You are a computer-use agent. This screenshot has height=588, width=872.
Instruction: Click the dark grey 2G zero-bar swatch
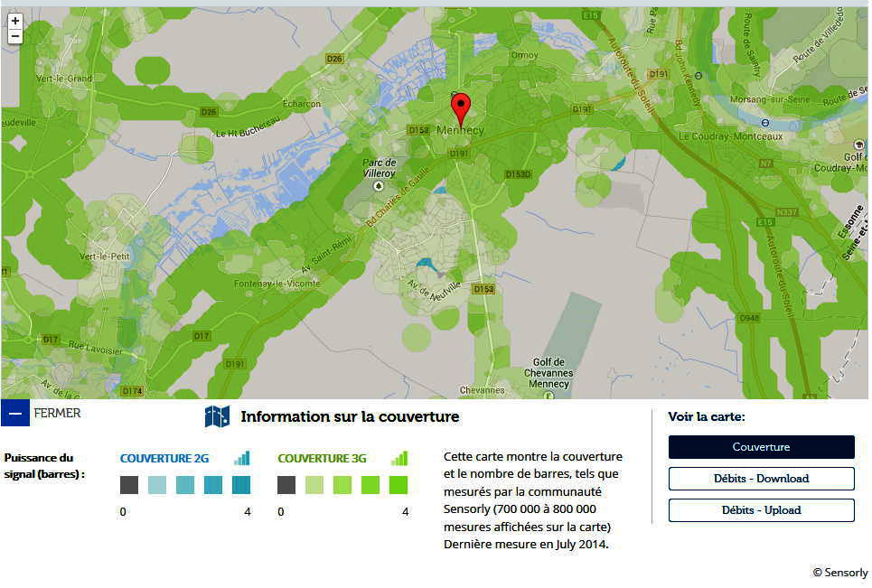[129, 485]
